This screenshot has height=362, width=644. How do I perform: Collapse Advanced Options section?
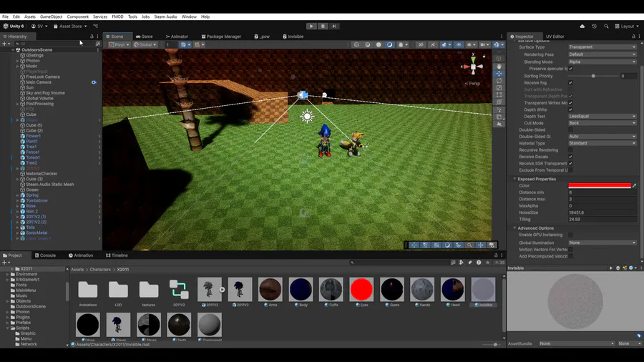pos(515,228)
